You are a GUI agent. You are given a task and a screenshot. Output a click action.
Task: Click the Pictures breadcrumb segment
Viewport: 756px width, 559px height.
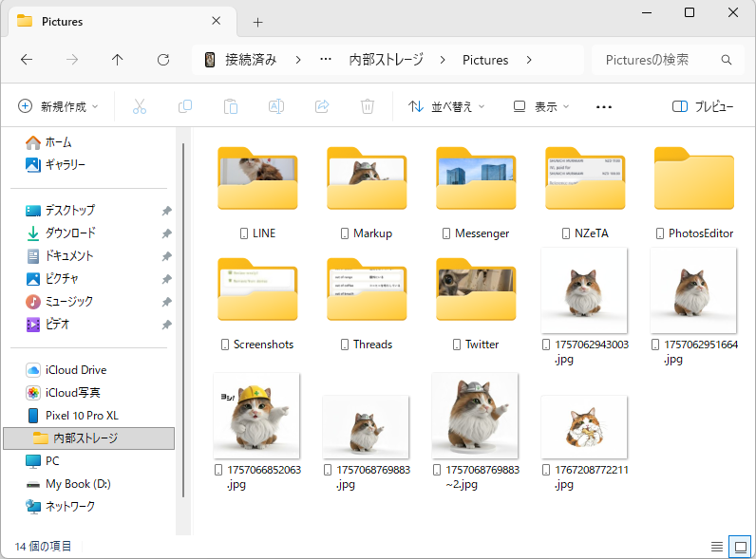pos(485,60)
